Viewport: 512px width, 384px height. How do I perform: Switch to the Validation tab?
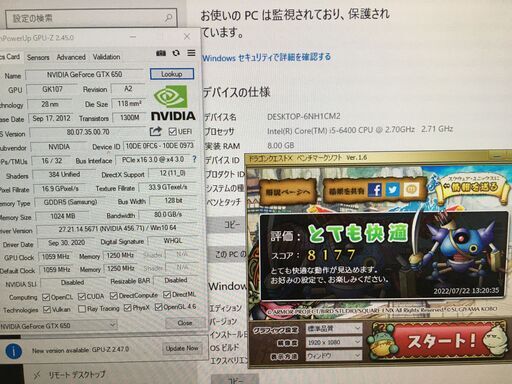tap(106, 57)
